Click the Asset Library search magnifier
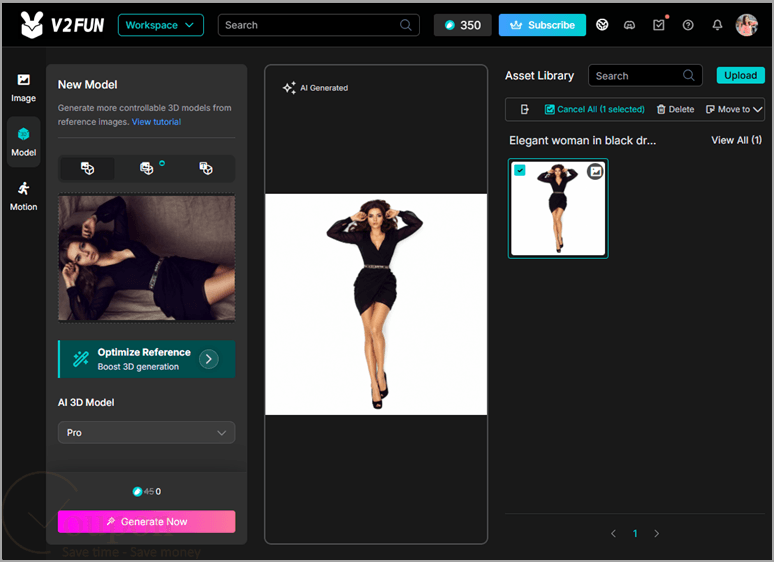 tap(689, 75)
